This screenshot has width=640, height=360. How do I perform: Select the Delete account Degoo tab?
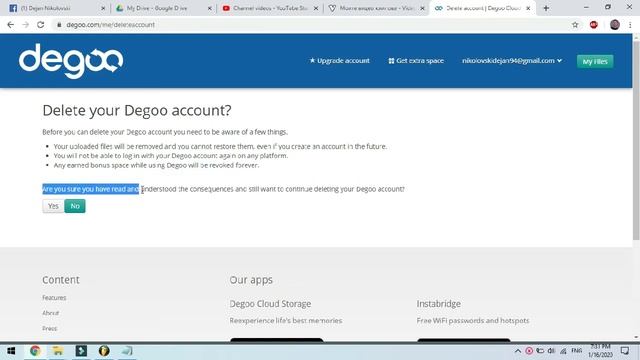tap(482, 8)
